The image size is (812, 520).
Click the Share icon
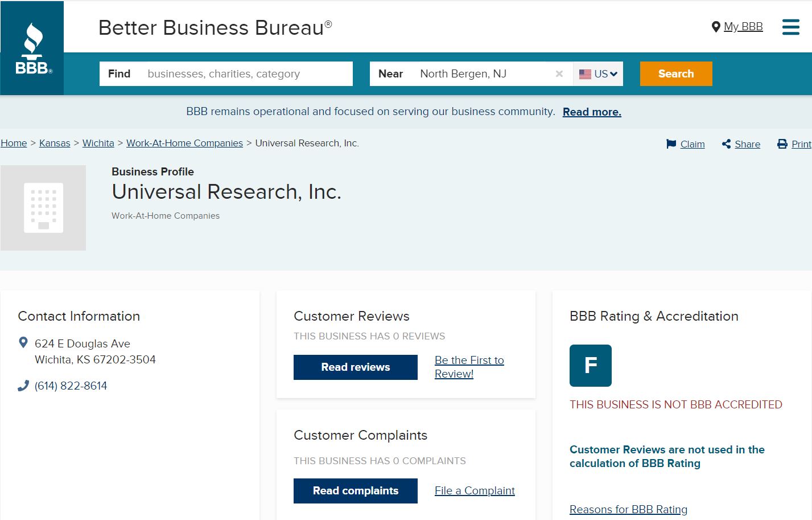pyautogui.click(x=726, y=144)
